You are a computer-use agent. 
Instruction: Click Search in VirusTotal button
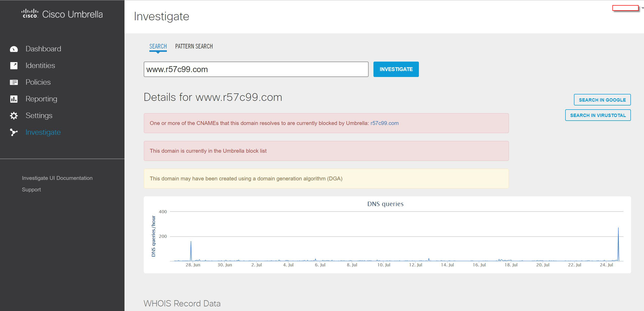[x=598, y=115]
